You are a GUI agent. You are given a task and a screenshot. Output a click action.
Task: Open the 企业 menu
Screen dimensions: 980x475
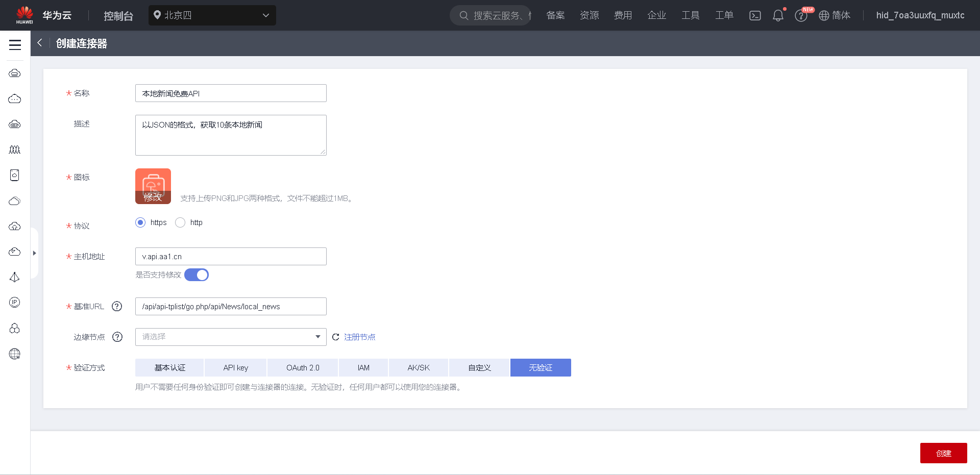656,15
